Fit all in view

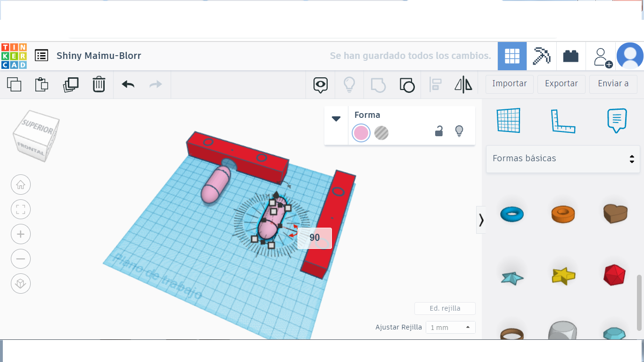[21, 209]
